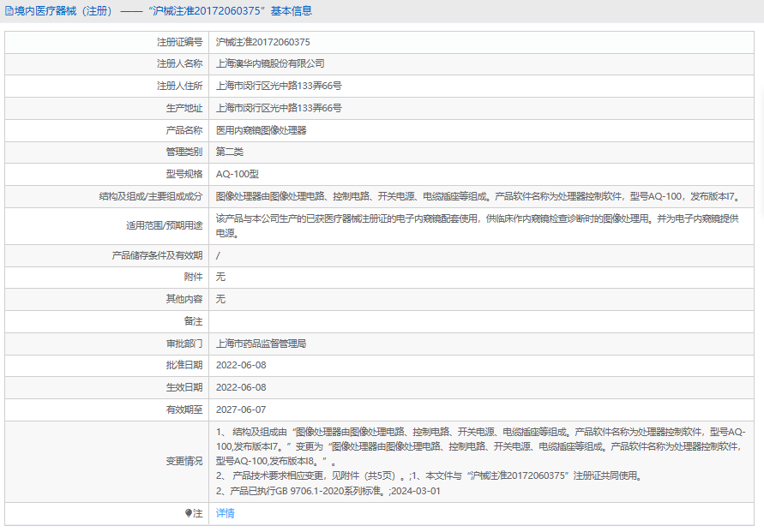The image size is (764, 532).
Task: Click the 批准日期 label
Action: click(x=184, y=365)
